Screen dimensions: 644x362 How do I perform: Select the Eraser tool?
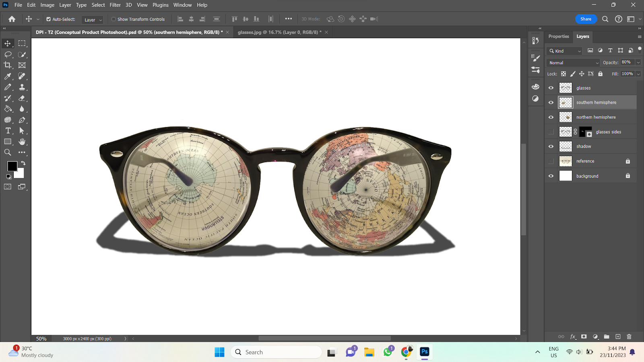pyautogui.click(x=22, y=98)
